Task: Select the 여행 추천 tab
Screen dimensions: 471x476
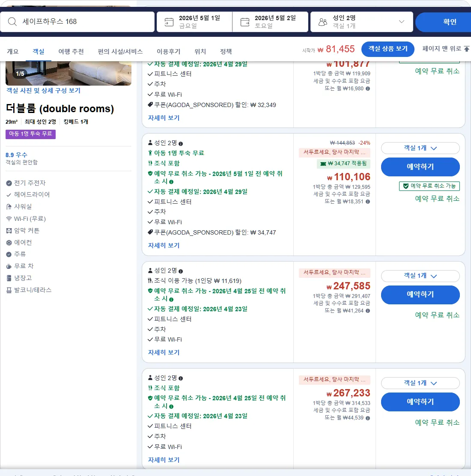Action: [71, 52]
